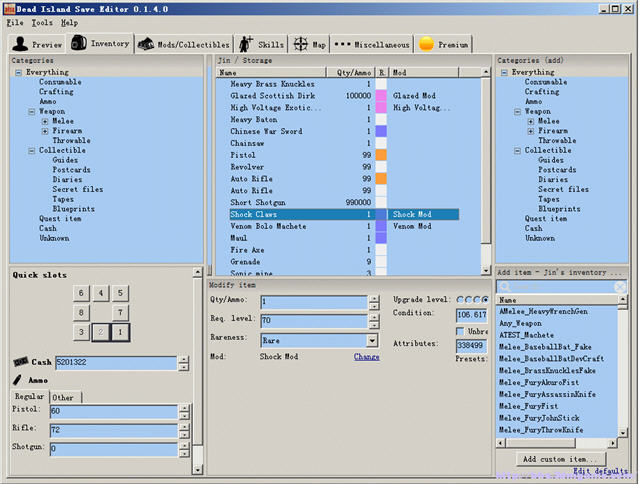Open the Skills figure icon tab

pyautogui.click(x=246, y=44)
